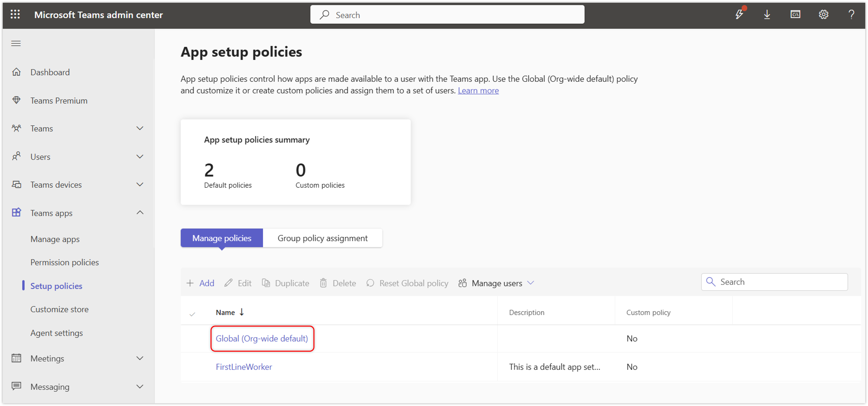The image size is (868, 406).
Task: Open the app launcher waffle icon
Action: coord(15,15)
